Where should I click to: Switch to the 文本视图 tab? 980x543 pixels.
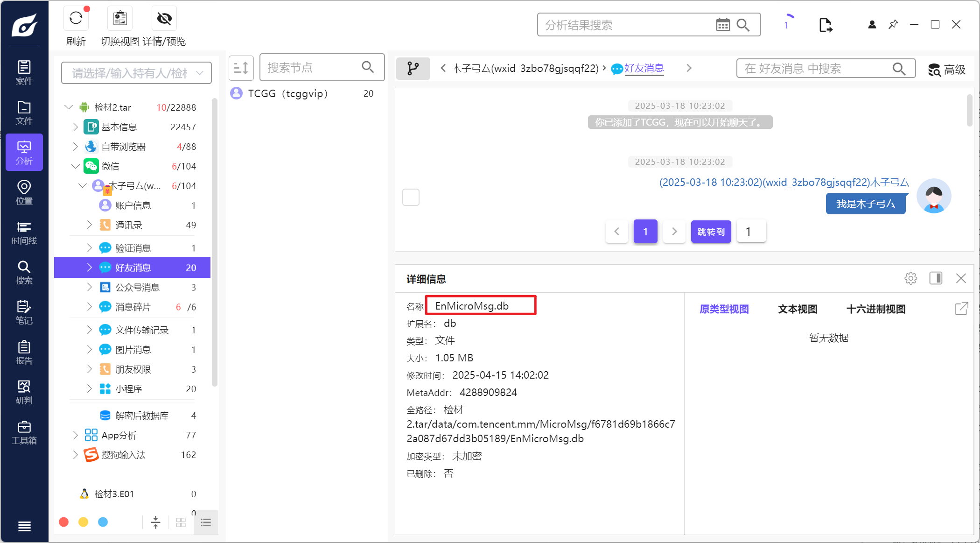(x=797, y=309)
